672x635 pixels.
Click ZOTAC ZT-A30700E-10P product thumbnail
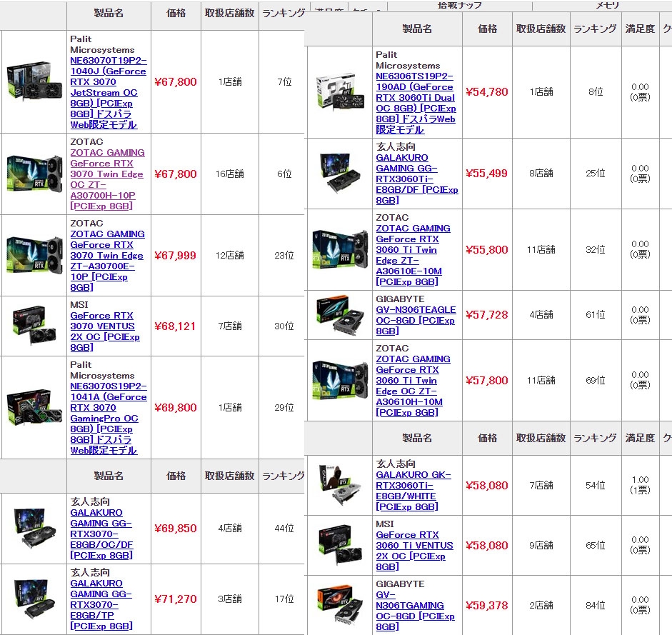pyautogui.click(x=34, y=255)
